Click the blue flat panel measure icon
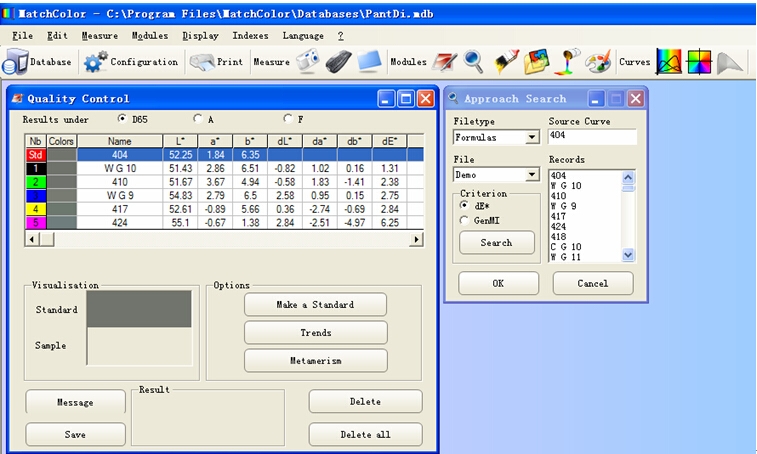The width and height of the screenshot is (757, 454). pos(369,62)
